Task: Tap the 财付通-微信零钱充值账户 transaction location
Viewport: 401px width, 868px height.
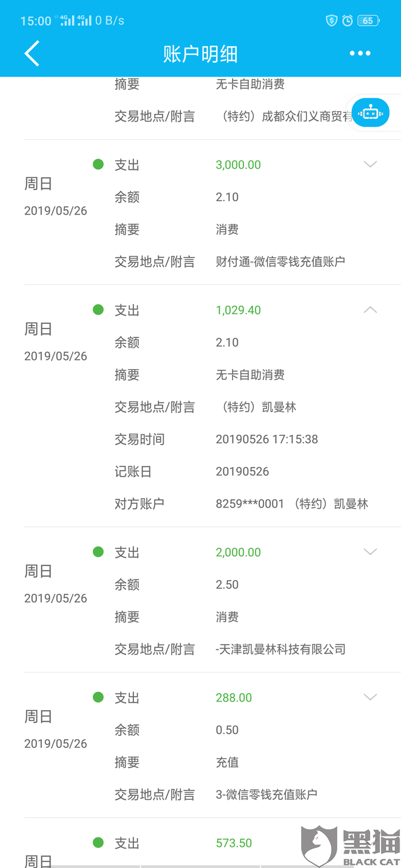Action: tap(281, 262)
